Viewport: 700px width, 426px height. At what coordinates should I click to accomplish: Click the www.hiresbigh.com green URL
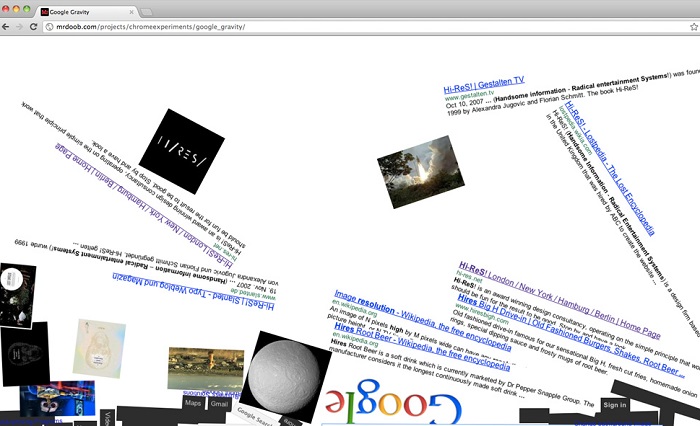click(x=482, y=313)
